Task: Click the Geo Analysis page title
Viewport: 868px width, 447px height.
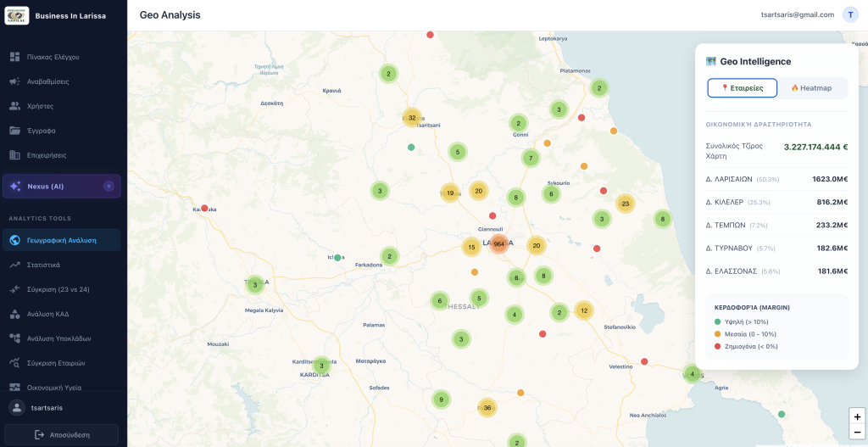Action: pos(170,15)
